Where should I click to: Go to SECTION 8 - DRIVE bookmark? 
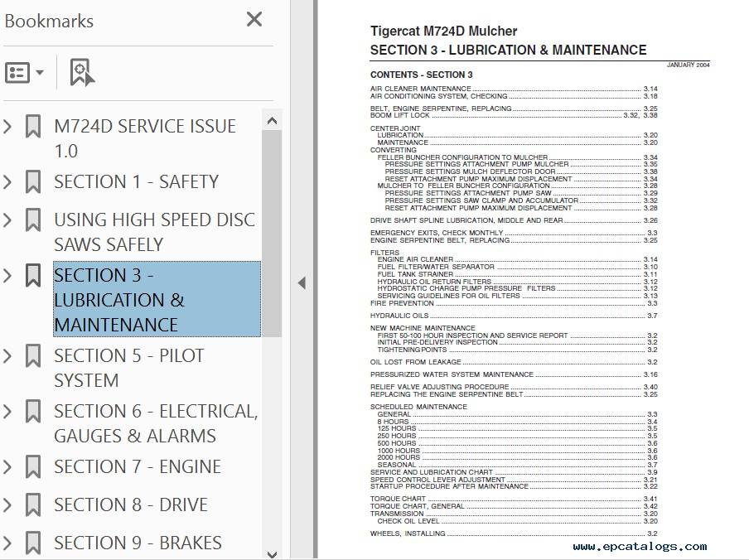click(131, 505)
